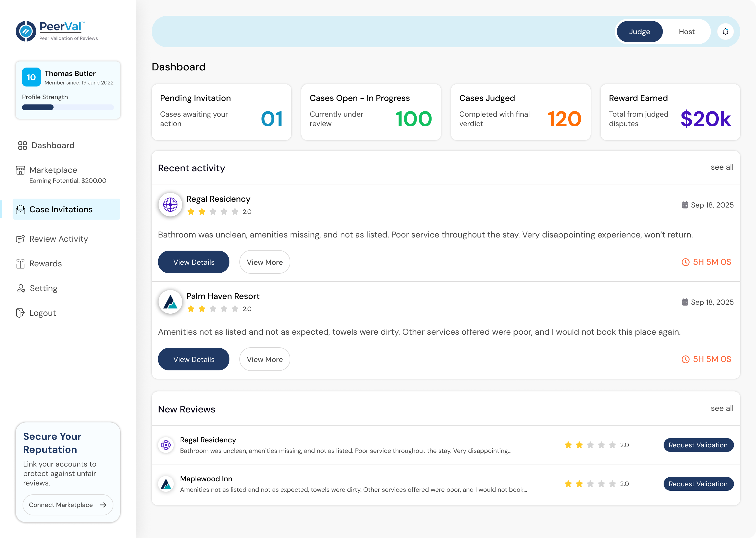Click the Rewards gift icon
This screenshot has width=756, height=538.
click(20, 264)
